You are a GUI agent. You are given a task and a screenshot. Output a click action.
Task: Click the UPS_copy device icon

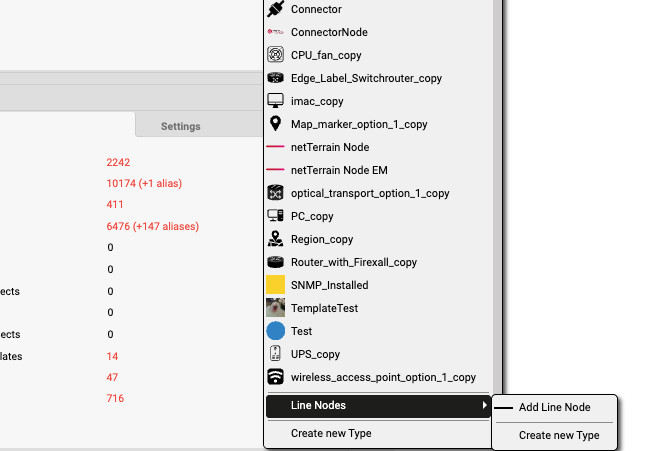click(x=277, y=354)
